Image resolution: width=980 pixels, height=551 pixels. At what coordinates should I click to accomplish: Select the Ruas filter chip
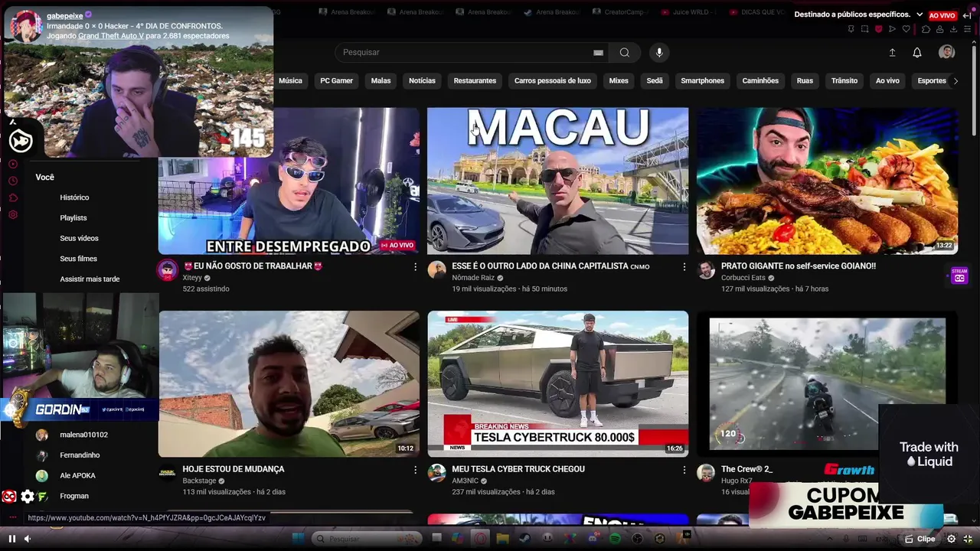pos(805,80)
